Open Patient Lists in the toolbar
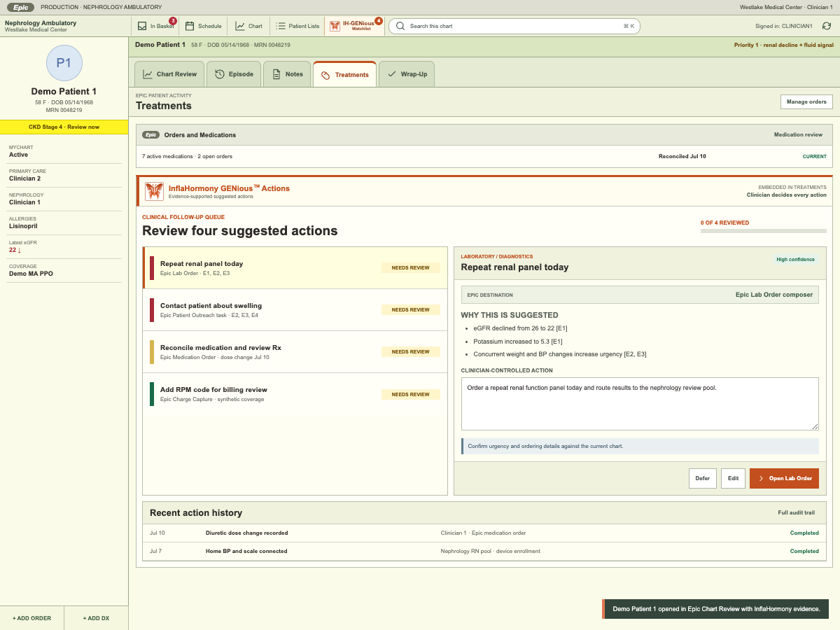This screenshot has width=840, height=630. pyautogui.click(x=297, y=26)
